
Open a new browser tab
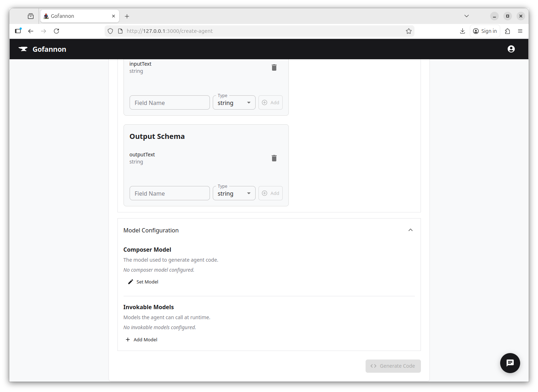coord(127,16)
